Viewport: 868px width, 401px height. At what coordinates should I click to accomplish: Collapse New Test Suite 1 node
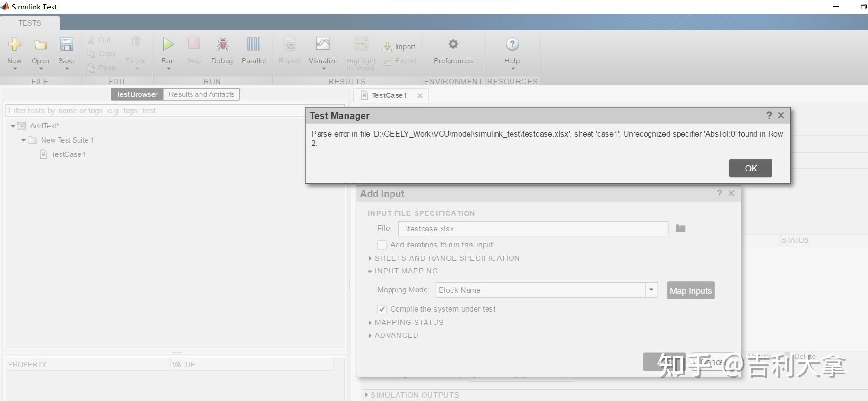(23, 140)
